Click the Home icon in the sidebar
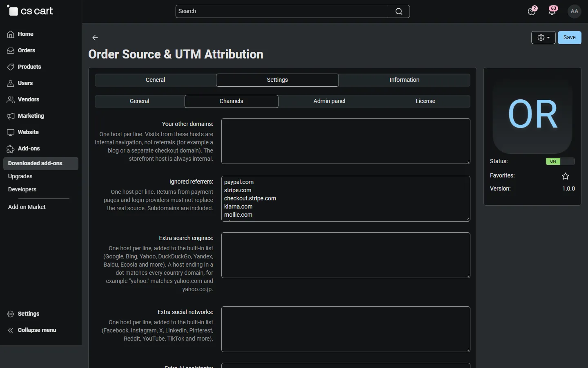588x368 pixels. [x=11, y=34]
